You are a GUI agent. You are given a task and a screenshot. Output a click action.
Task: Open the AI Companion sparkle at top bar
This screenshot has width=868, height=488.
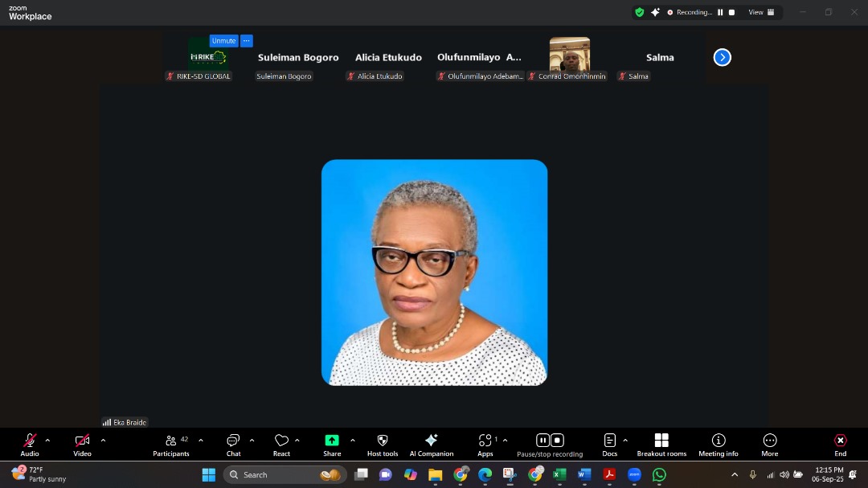pos(656,12)
